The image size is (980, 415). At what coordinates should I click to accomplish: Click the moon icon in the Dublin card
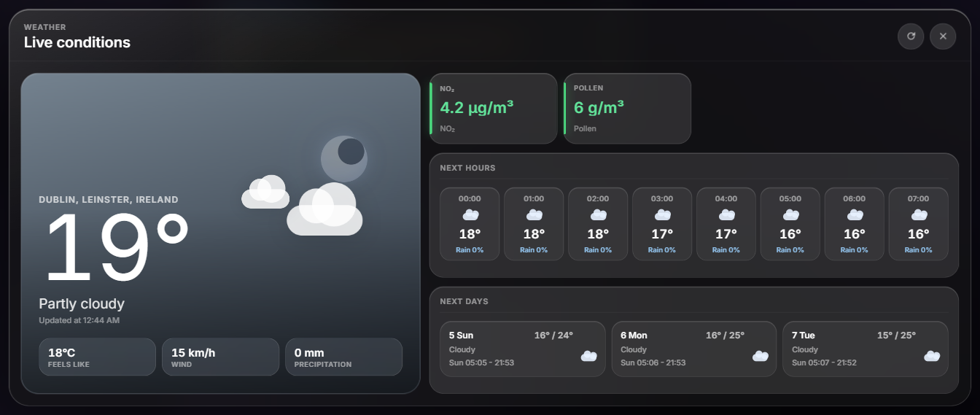coord(344,158)
